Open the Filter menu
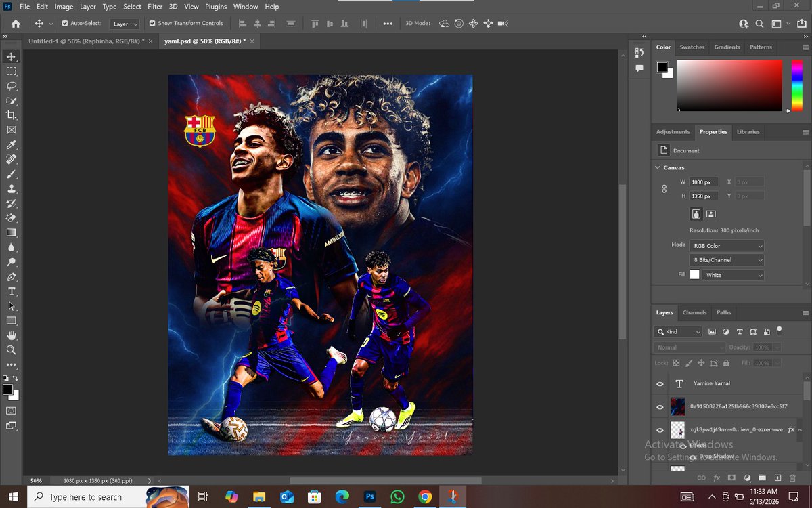This screenshot has height=508, width=812. pyautogui.click(x=155, y=7)
